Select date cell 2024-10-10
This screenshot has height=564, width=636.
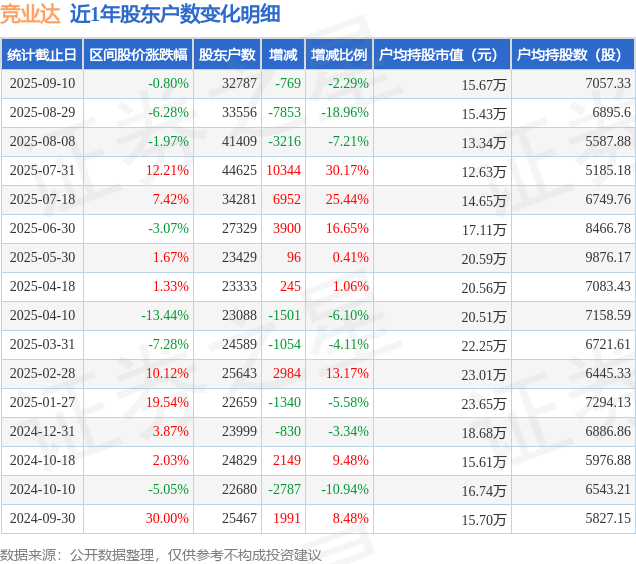pyautogui.click(x=43, y=489)
